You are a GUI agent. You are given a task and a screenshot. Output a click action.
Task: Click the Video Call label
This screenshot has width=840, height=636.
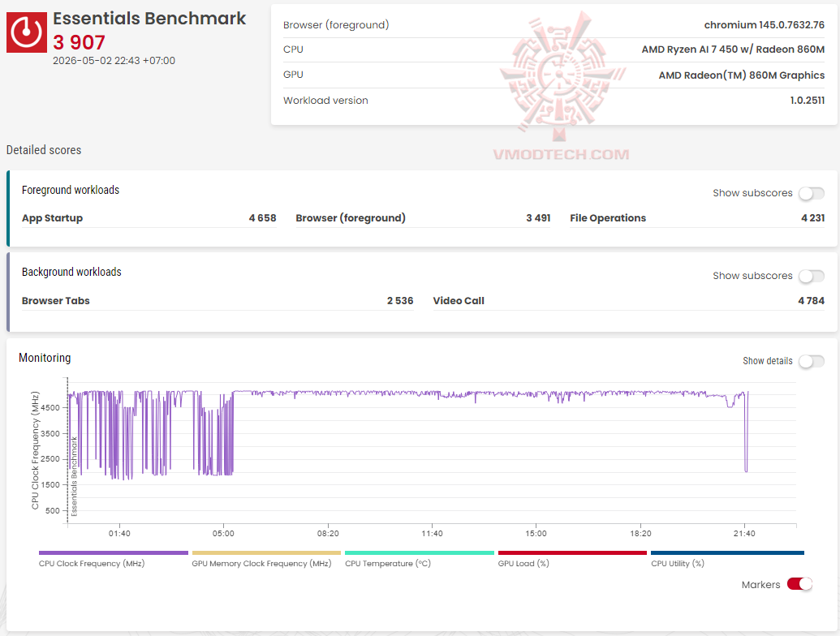pyautogui.click(x=459, y=301)
